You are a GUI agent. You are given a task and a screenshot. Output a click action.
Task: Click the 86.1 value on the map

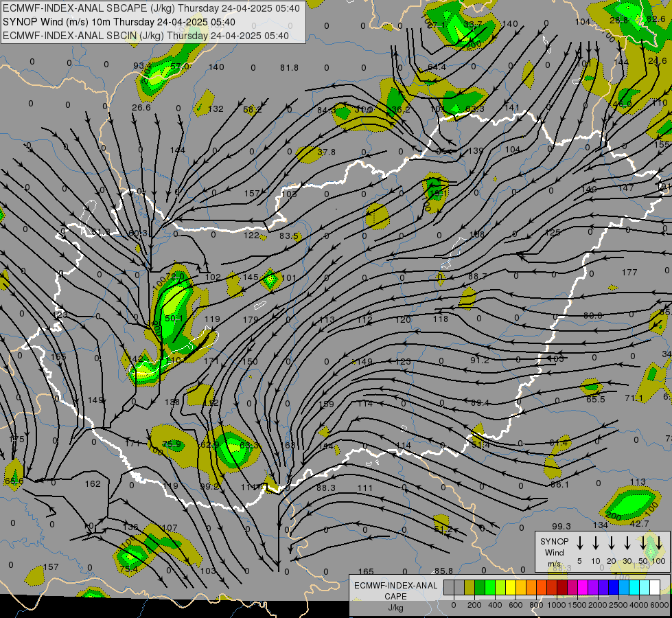(559, 485)
